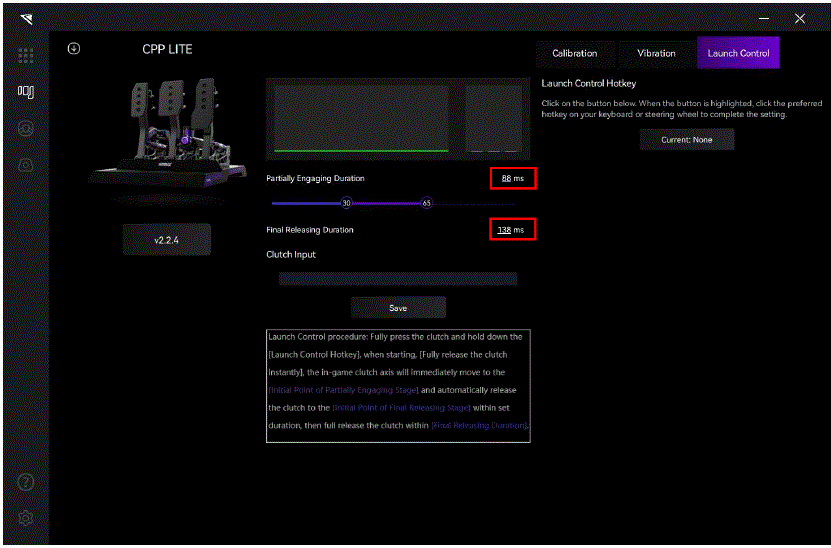Click the Launch Control Hotkey heading
This screenshot has height=548, width=831.
tap(588, 83)
